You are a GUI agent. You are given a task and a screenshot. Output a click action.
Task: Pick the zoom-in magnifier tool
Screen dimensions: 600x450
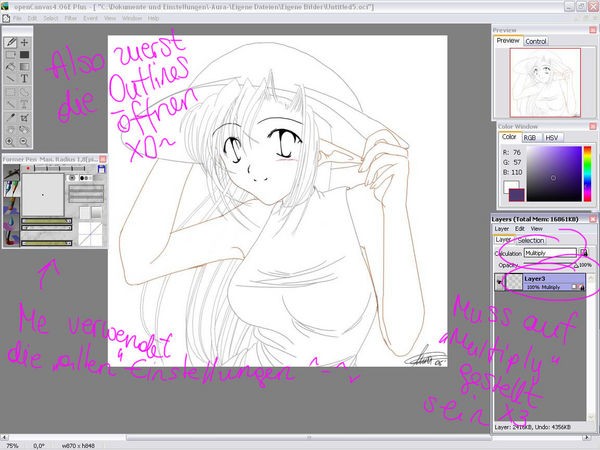click(x=11, y=141)
